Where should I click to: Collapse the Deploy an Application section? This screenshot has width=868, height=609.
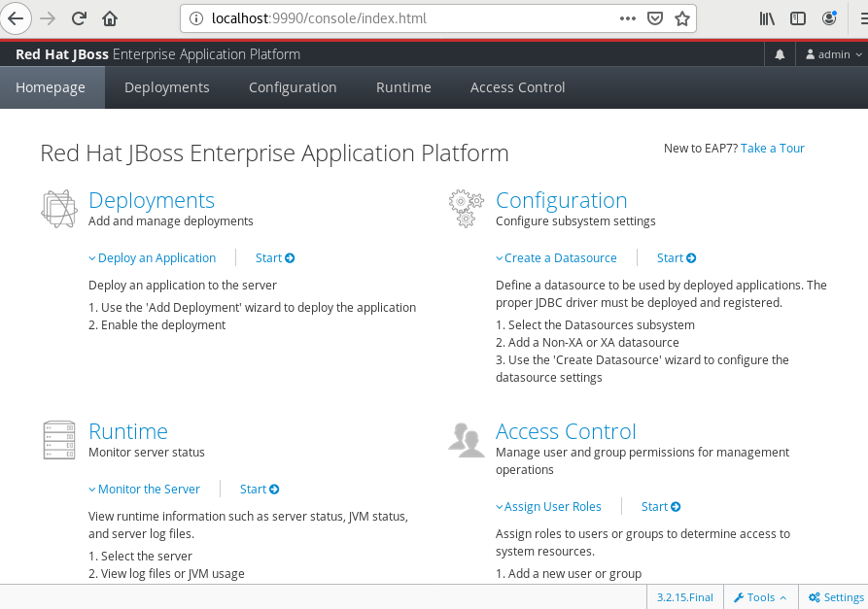pyautogui.click(x=152, y=257)
